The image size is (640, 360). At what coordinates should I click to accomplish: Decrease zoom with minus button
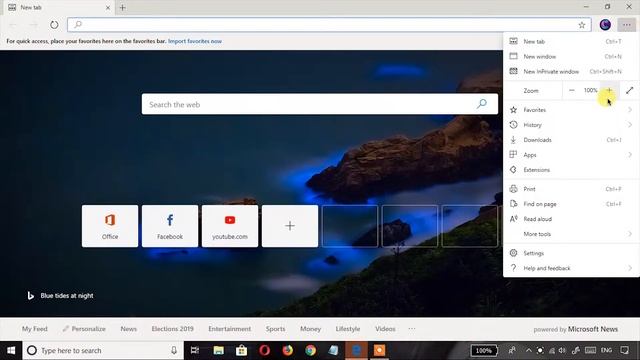point(571,90)
